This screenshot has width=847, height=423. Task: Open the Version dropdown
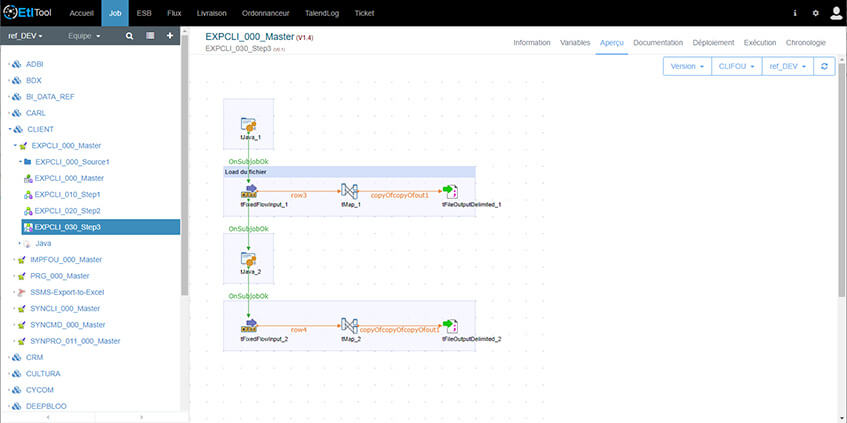[686, 66]
